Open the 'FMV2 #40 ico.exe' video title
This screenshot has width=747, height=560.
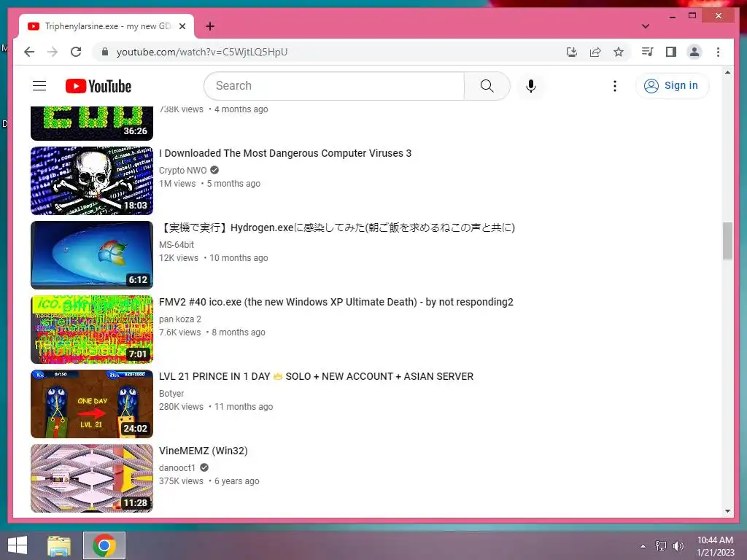336,302
